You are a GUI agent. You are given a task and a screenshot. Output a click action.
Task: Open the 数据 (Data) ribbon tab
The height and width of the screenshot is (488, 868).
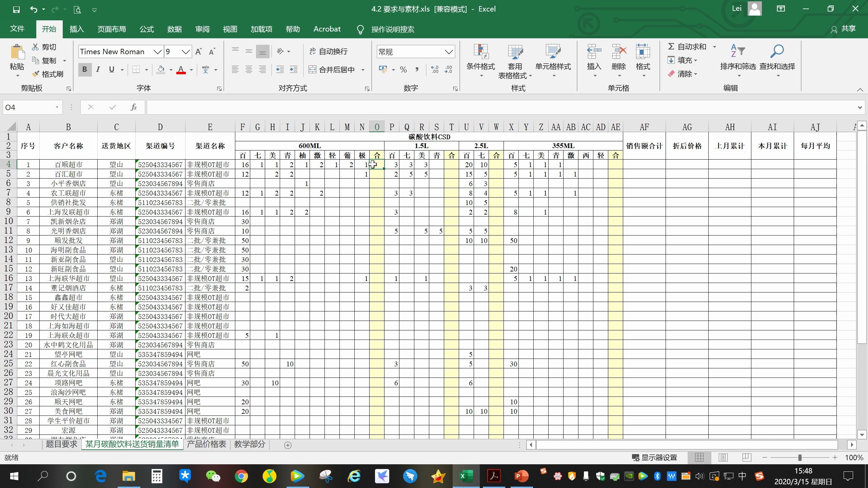174,29
